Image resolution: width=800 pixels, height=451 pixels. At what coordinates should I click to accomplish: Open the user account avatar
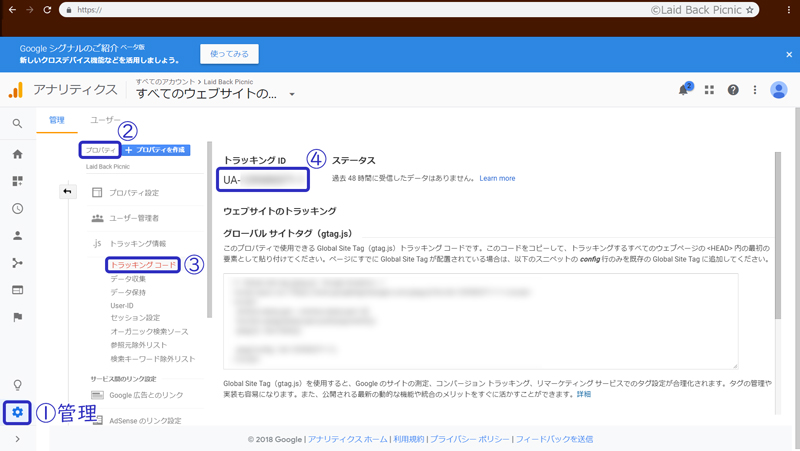(779, 90)
